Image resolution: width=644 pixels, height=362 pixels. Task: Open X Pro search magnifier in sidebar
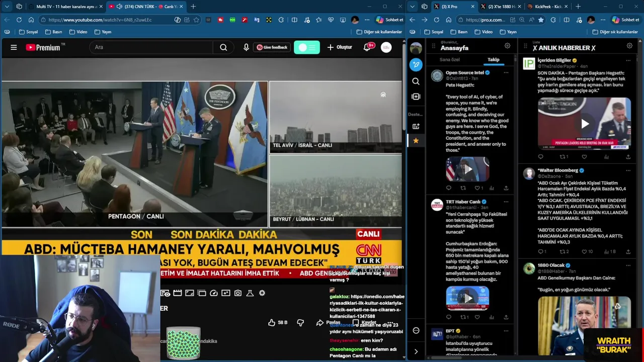(416, 81)
